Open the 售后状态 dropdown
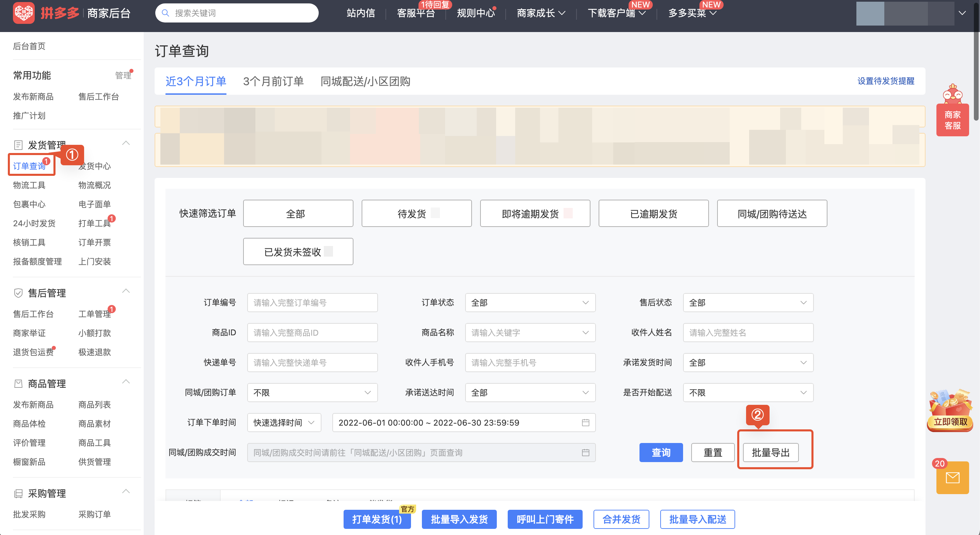 [x=748, y=303]
